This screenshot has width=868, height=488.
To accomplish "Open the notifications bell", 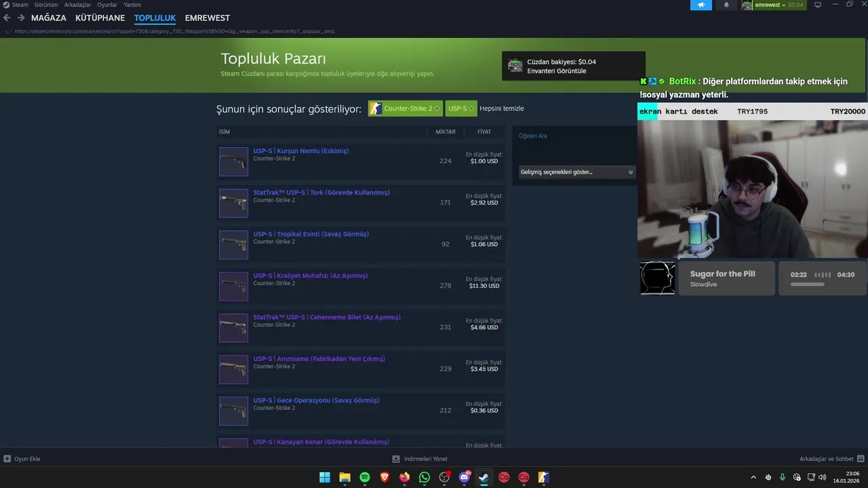I will click(726, 5).
